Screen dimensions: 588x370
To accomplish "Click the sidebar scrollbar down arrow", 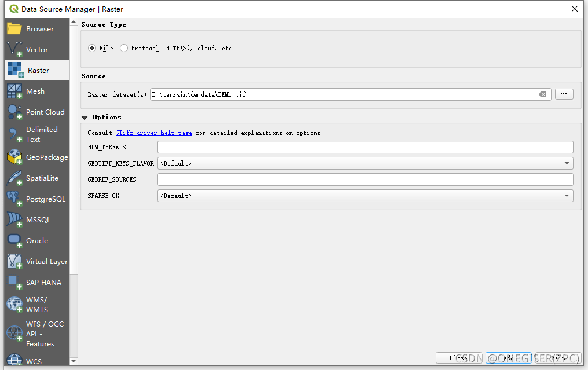I will [x=73, y=361].
